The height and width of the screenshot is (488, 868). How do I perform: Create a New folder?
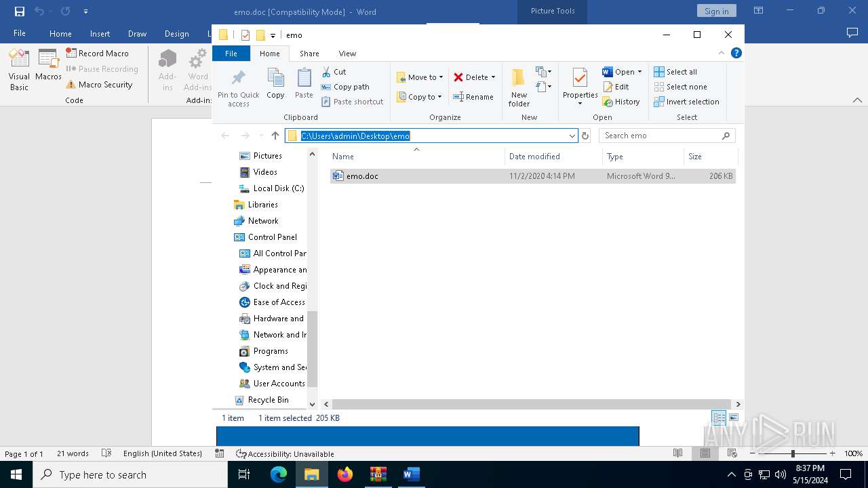(519, 87)
